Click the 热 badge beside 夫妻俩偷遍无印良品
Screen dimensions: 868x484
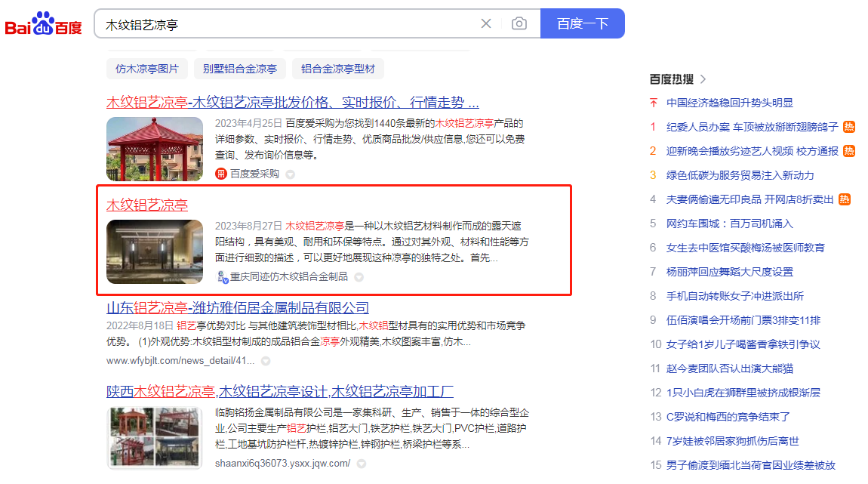click(x=845, y=199)
